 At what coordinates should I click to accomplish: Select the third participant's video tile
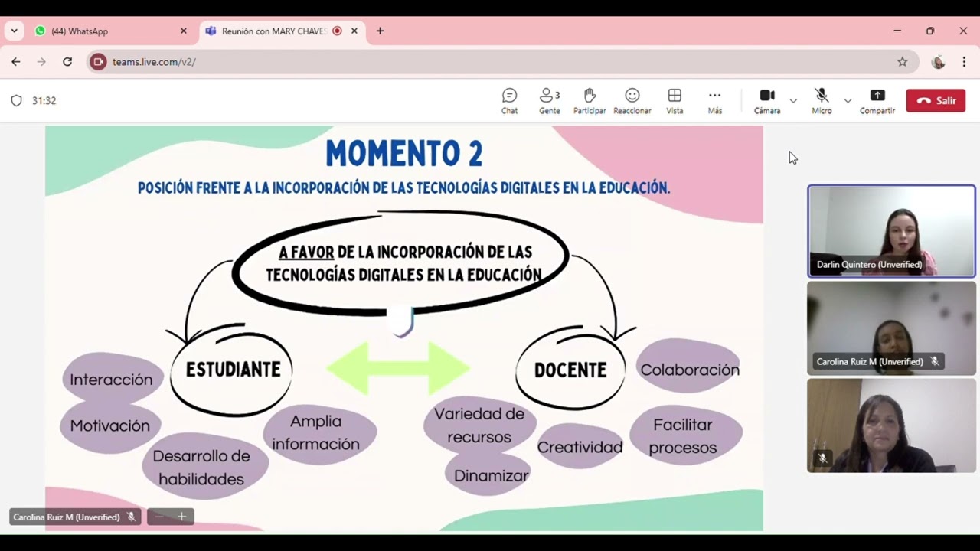(x=891, y=425)
